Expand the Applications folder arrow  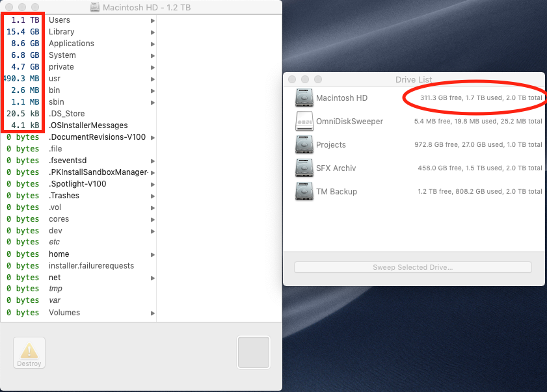click(x=152, y=44)
